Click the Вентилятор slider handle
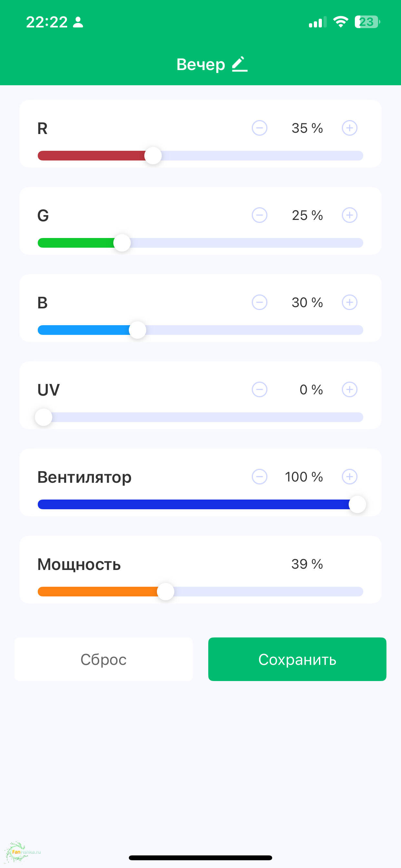 (357, 504)
